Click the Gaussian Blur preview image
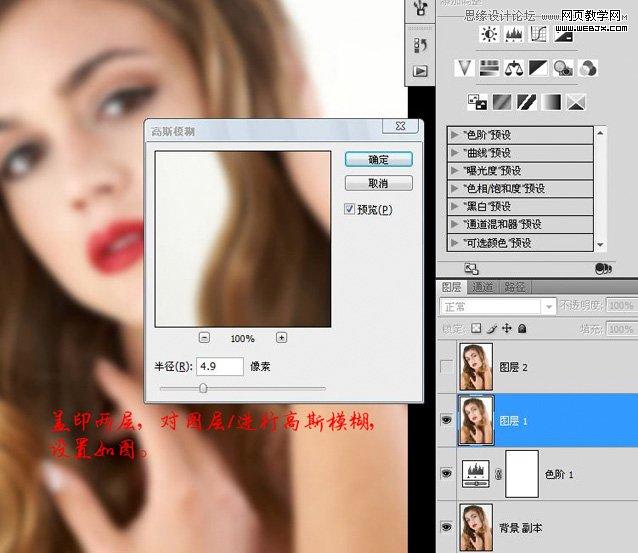 pyautogui.click(x=243, y=239)
